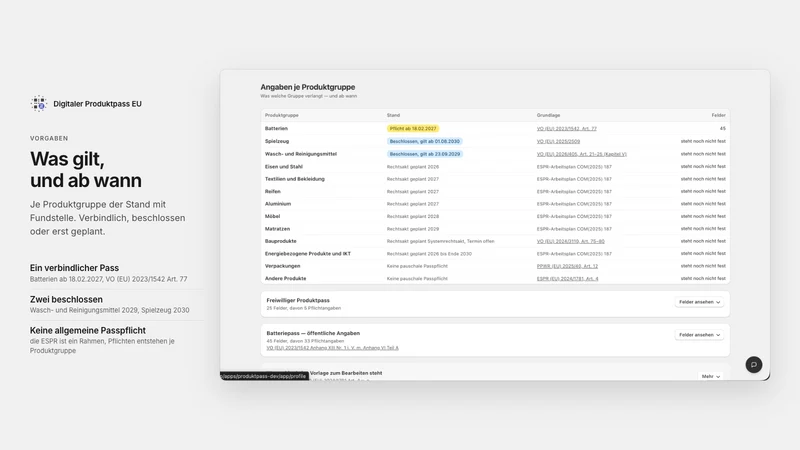Click Beschlossen, gilt ab 23.09.2029 badge
This screenshot has width=800, height=450.
(424, 154)
